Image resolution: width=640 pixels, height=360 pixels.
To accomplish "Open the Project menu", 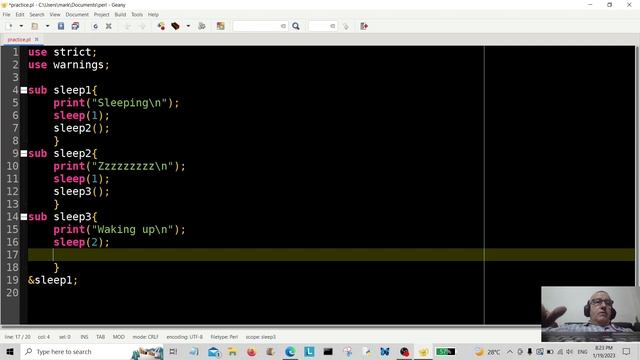I will point(101,15).
